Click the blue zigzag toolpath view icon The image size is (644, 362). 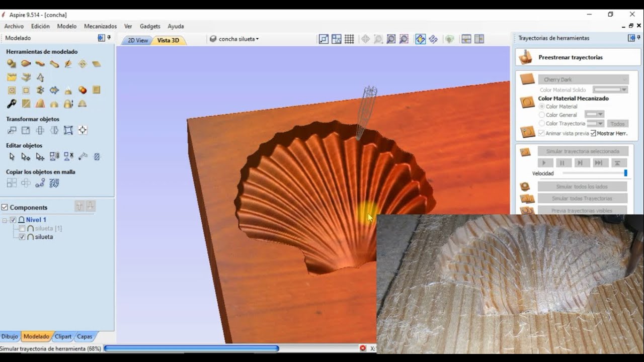433,39
